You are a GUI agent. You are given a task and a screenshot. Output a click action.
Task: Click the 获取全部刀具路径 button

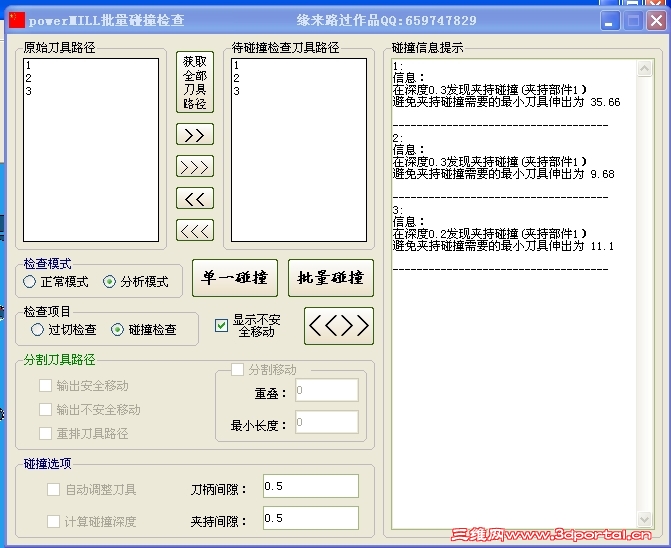click(x=195, y=82)
